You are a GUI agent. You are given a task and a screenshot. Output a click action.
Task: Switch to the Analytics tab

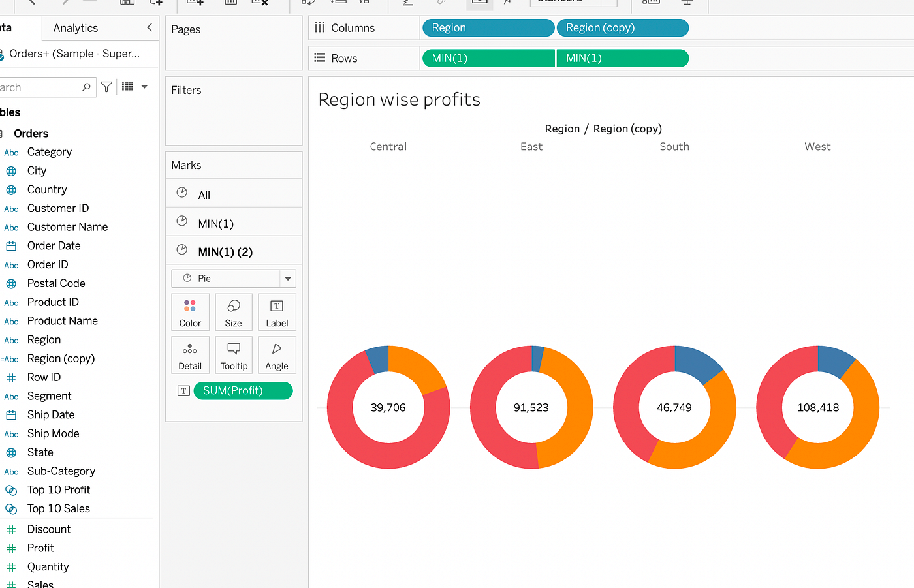(x=75, y=28)
